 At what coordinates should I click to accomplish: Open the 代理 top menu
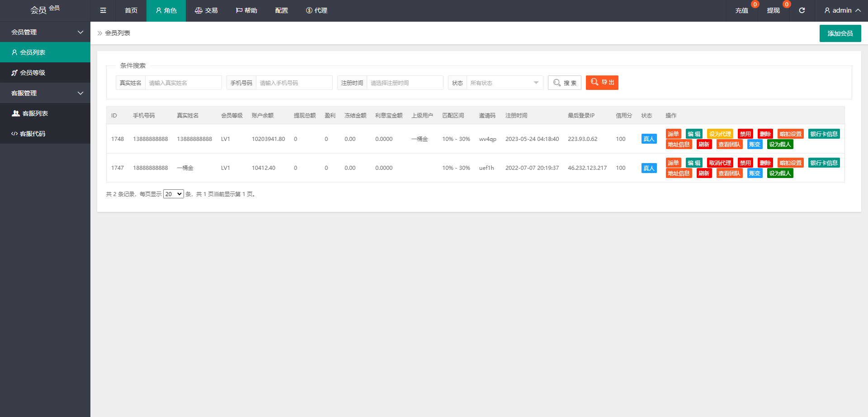[x=316, y=10]
